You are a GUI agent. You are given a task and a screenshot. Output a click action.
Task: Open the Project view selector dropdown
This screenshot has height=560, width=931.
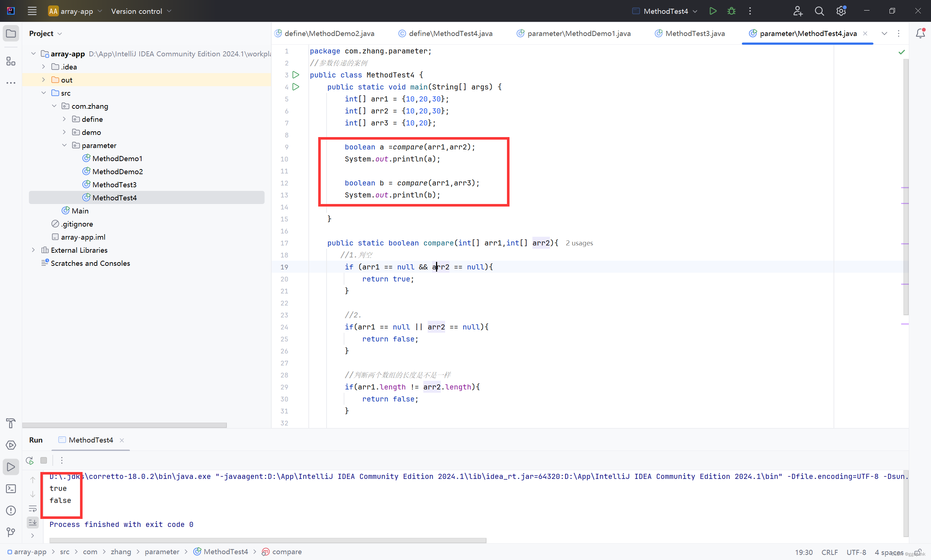[45, 33]
